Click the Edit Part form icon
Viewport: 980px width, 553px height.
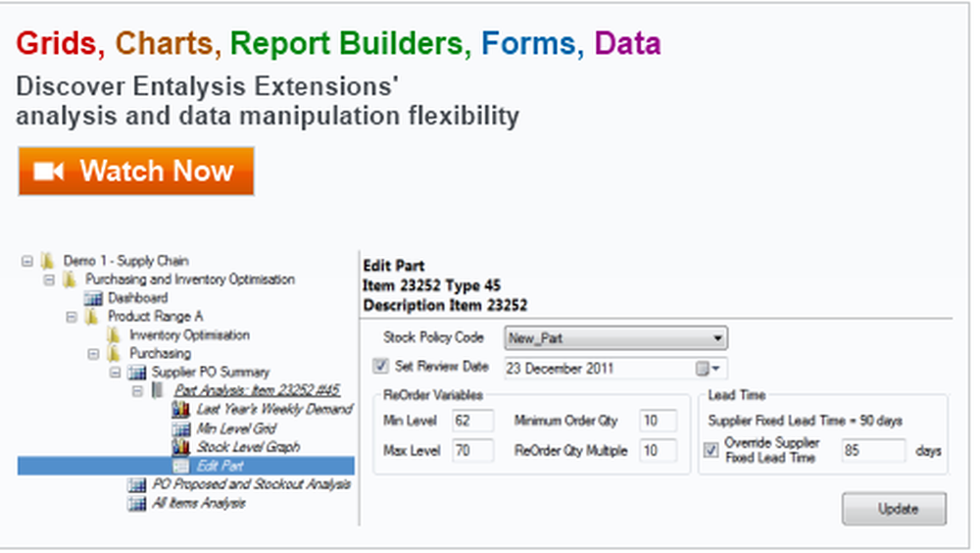(180, 466)
